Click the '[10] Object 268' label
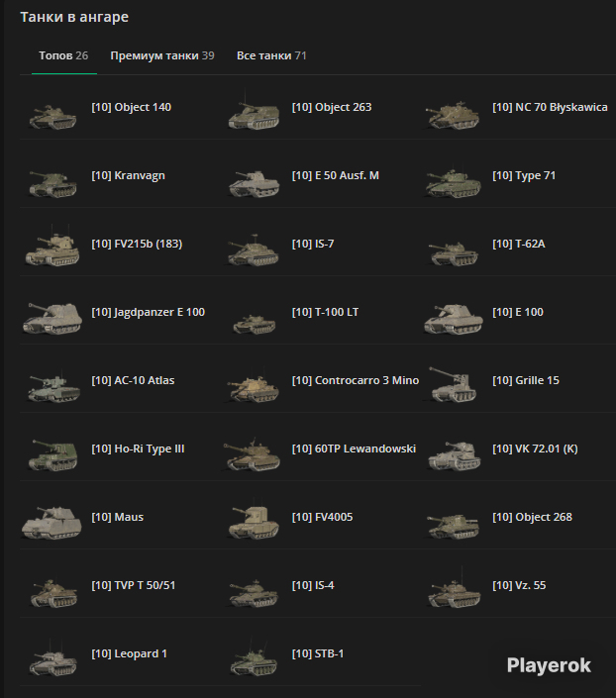Screen dimensions: 616x698 532,517
